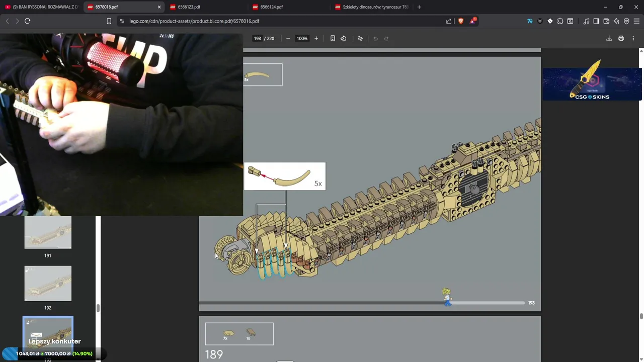Open PDF viewer more actions menu
Viewport: 644px width, 362px height.
(633, 39)
